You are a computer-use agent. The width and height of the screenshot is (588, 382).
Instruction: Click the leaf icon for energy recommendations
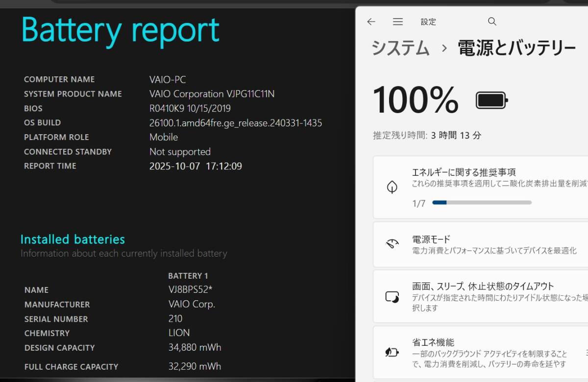point(392,187)
